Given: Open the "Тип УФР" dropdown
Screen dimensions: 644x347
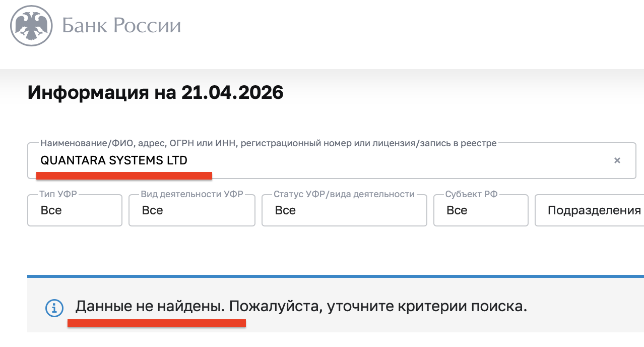Looking at the screenshot, I should tap(75, 210).
